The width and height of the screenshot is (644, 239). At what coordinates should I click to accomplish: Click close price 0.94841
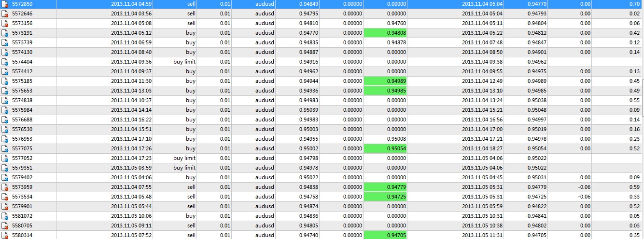coord(537,216)
